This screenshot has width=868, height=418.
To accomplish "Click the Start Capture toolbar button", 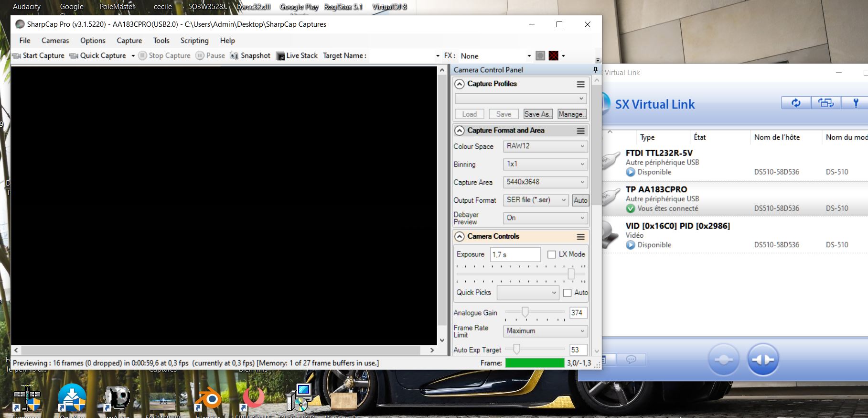I will (x=38, y=55).
